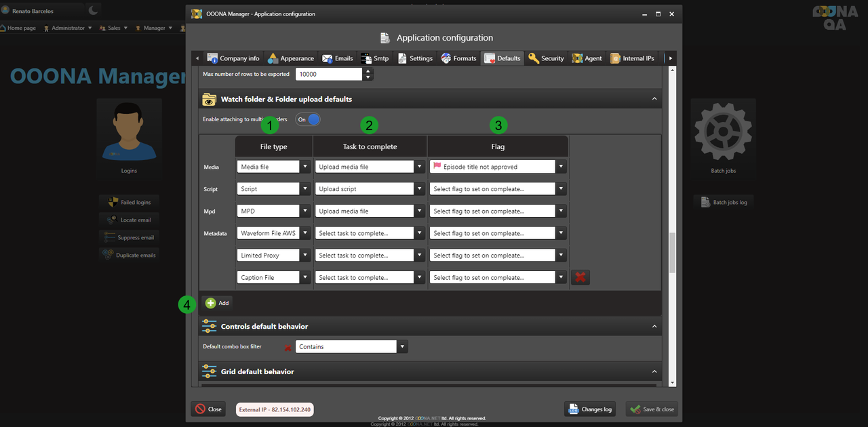This screenshot has height=427, width=868.
Task: Click the dialog vertical scrollbar thumb
Action: point(672,252)
